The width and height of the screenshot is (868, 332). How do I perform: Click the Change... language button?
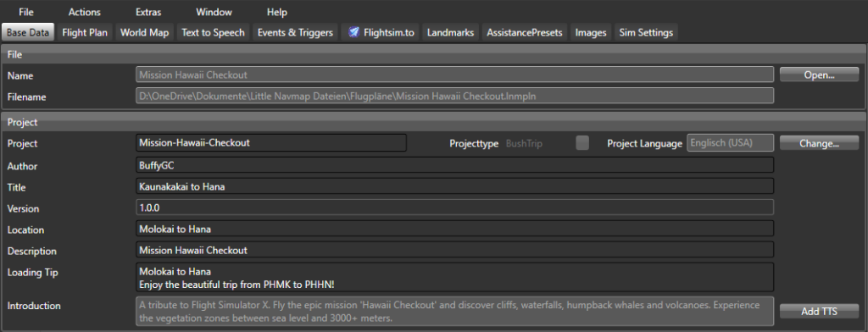pyautogui.click(x=820, y=143)
